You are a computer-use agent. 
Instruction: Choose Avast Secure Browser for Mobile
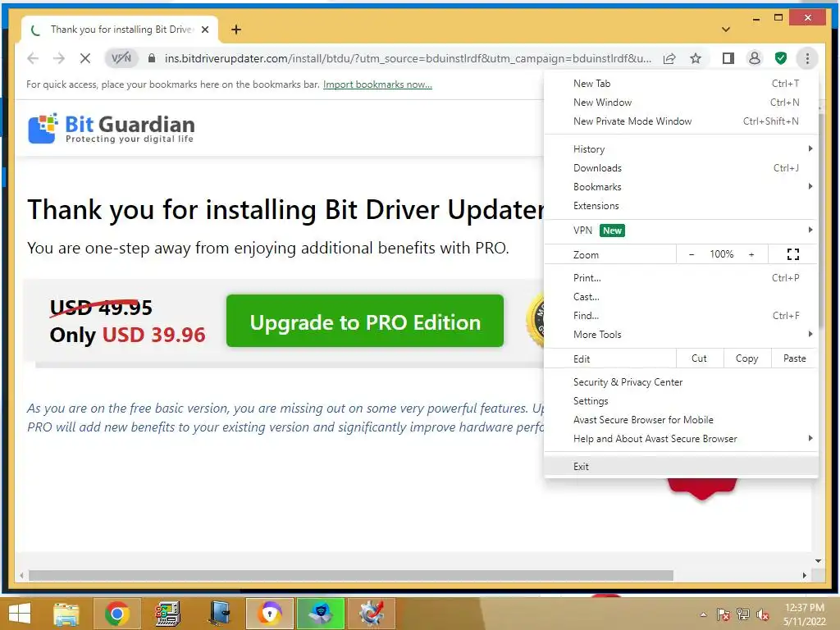tap(681, 420)
